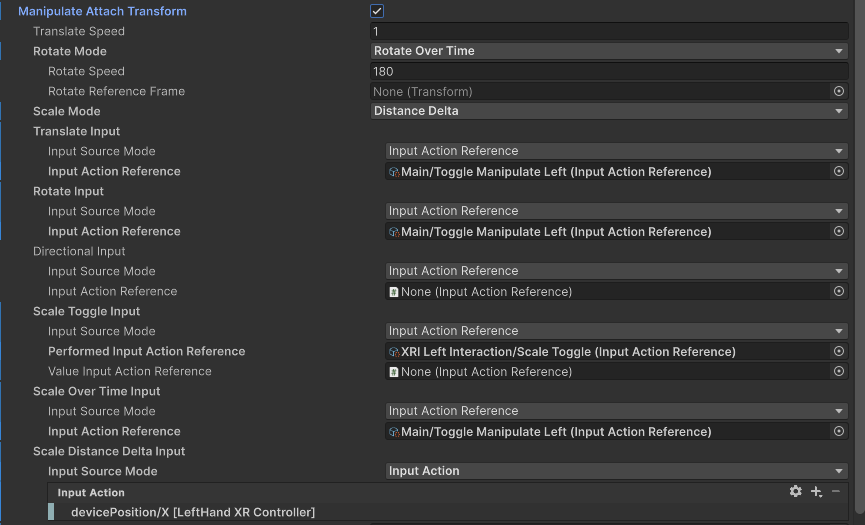This screenshot has width=865, height=525.
Task: Click the Manipulate Attach Transform label
Action: 102,11
